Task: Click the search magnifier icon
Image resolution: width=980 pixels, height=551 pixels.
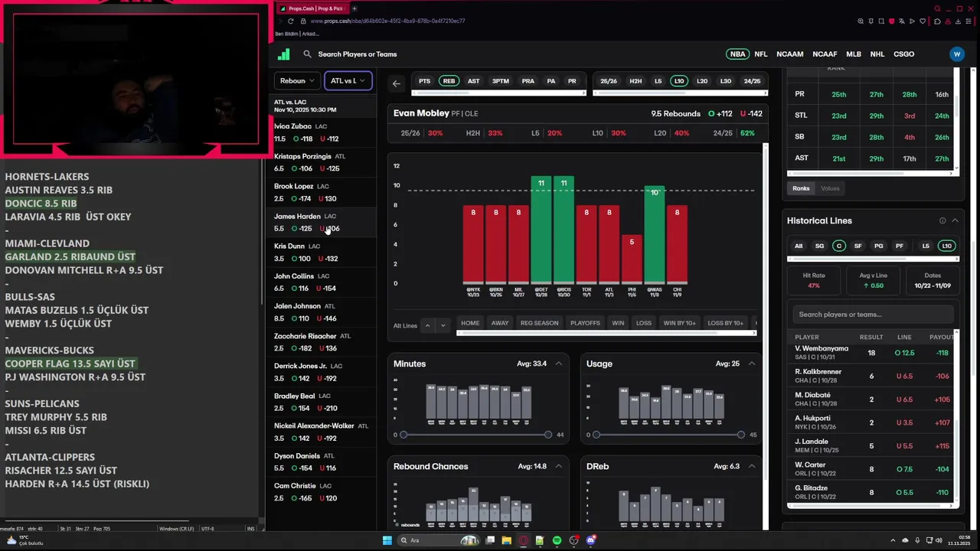Action: pyautogui.click(x=307, y=54)
